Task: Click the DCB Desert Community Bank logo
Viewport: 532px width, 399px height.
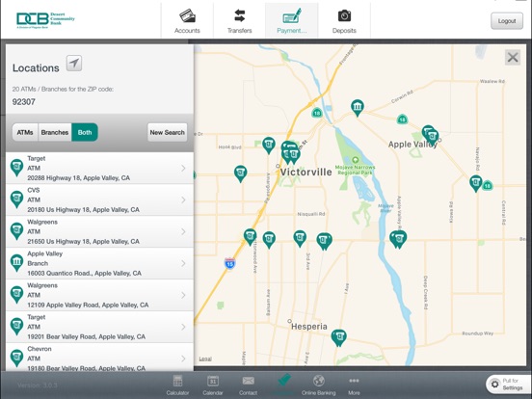Action: pos(45,20)
